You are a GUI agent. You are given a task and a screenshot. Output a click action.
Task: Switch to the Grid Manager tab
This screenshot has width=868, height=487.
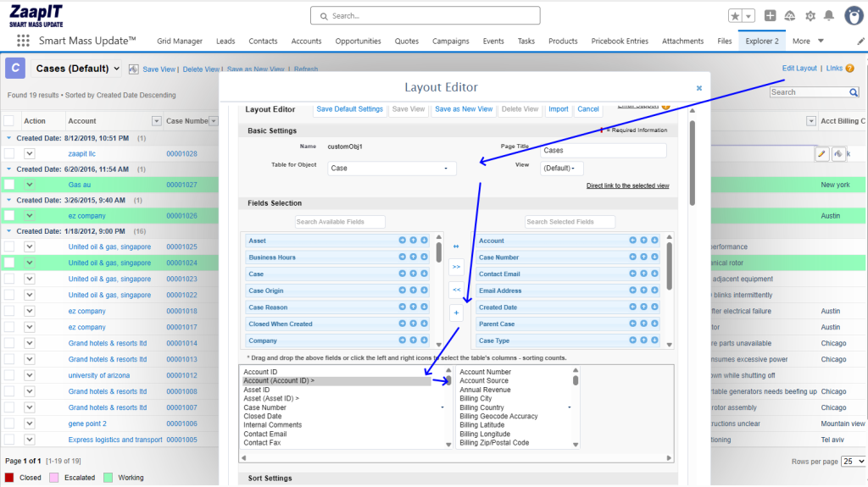(x=180, y=41)
